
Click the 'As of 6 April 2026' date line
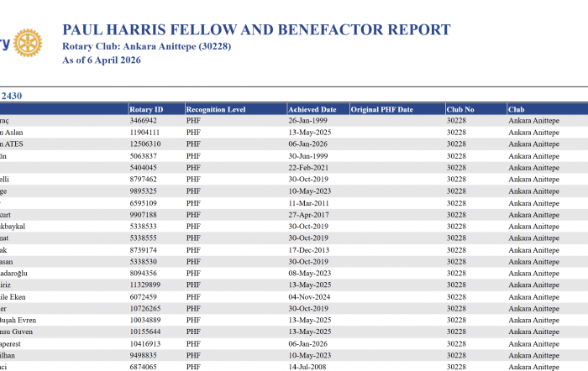pos(102,60)
